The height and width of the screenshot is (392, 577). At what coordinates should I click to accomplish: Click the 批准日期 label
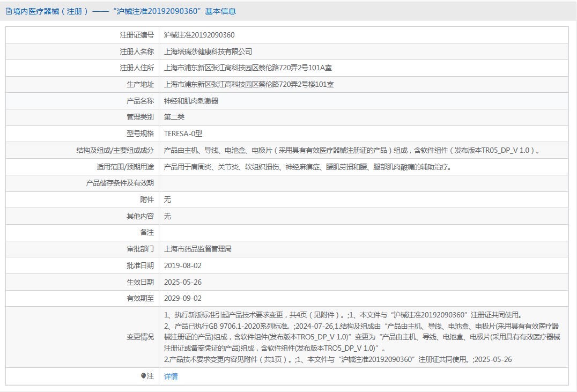[140, 265]
